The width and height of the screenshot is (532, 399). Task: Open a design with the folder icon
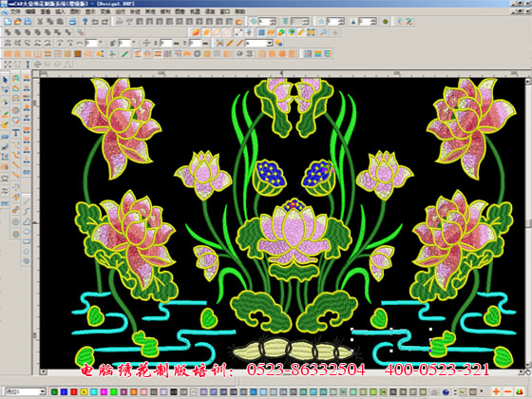(x=18, y=21)
